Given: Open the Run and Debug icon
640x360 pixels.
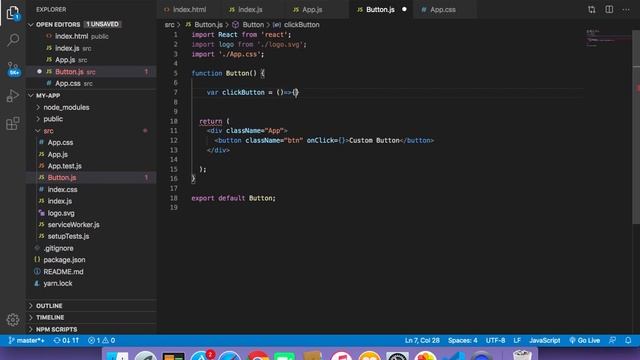Looking at the screenshot, I should 13,96.
